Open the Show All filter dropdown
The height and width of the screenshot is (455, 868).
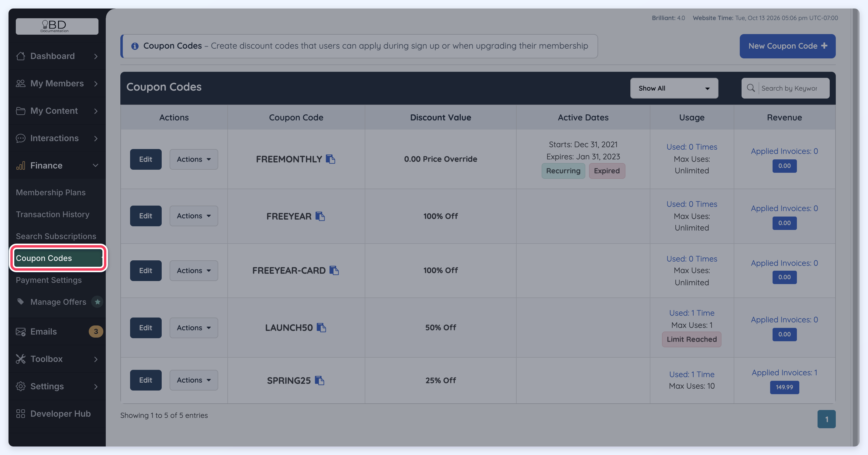674,88
